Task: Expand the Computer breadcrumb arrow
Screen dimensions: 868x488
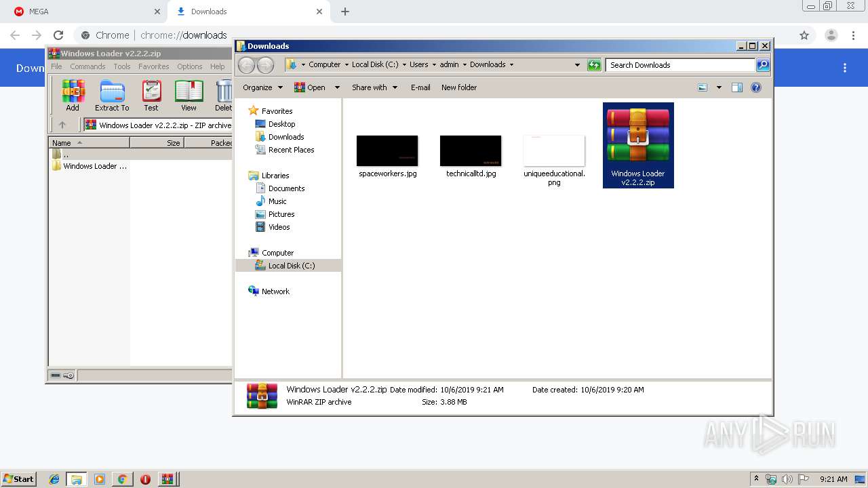Action: point(346,65)
